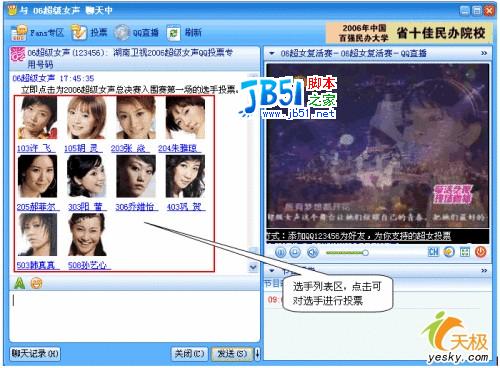Click the CH channel icon
Image resolution: width=500 pixels, height=368 pixels.
pyautogui.click(x=433, y=252)
